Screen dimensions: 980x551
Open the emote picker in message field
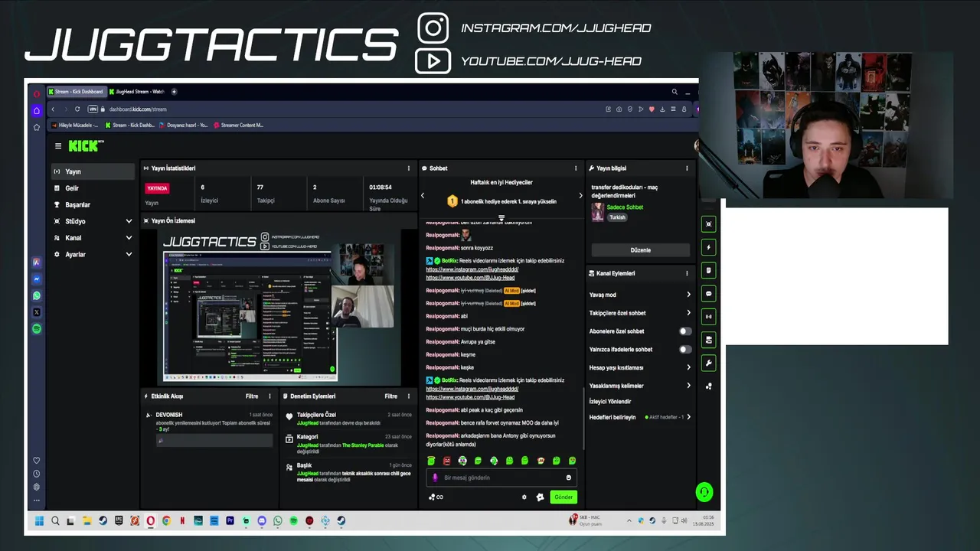tap(568, 478)
